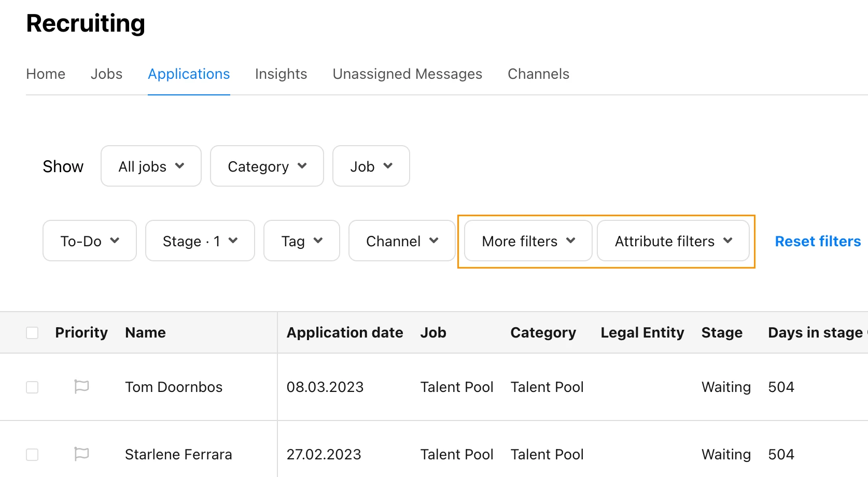
Task: Click Waiting stage in Starlene Ferrara row
Action: 726,454
